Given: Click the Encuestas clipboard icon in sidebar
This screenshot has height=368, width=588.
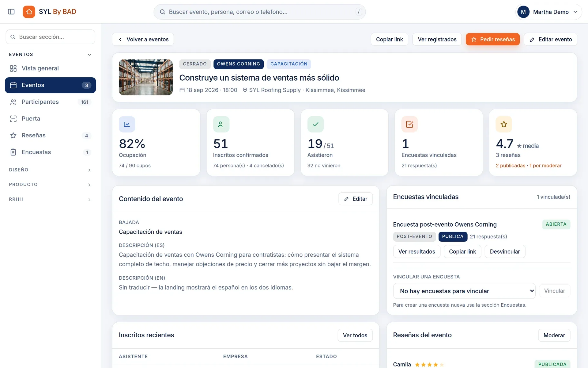Looking at the screenshot, I should (x=13, y=152).
